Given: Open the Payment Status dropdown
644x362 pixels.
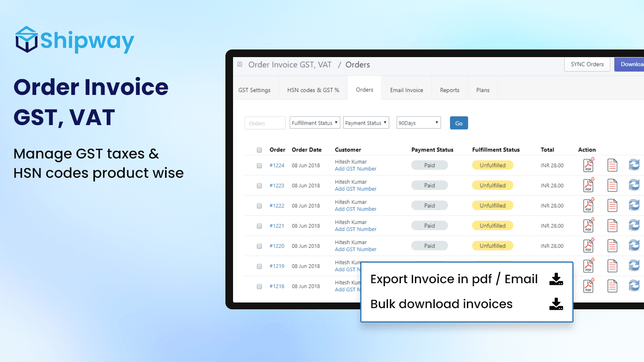Looking at the screenshot, I should point(366,123).
